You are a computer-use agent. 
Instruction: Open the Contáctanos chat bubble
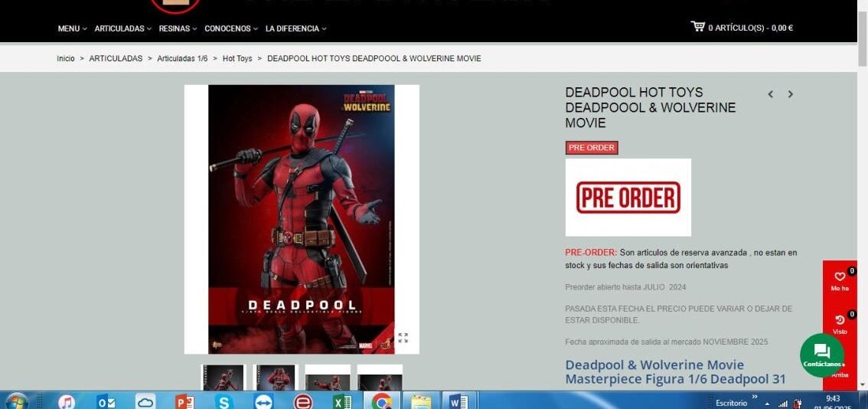pos(822,355)
